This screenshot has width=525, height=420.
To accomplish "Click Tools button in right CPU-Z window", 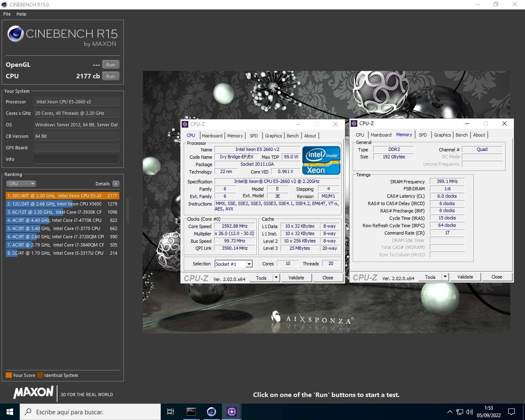I will coord(430,277).
